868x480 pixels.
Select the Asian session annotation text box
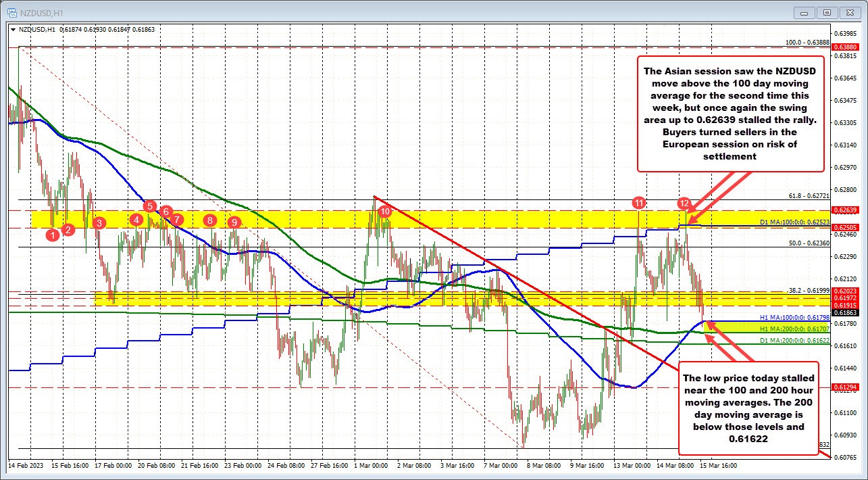click(x=730, y=115)
